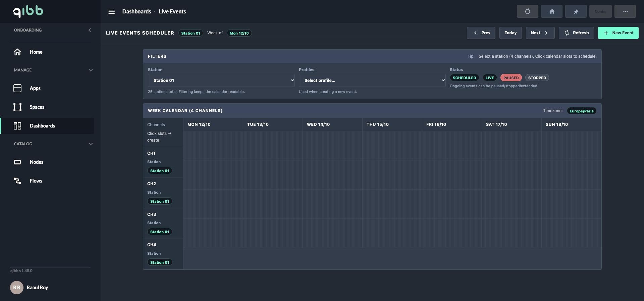644x301 pixels.
Task: Click the Refresh button
Action: pos(576,33)
